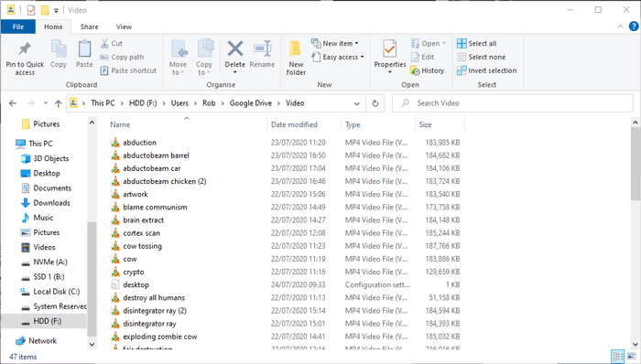The height and width of the screenshot is (364, 641).
Task: Collapse the ribbon with the chevron
Action: click(620, 27)
